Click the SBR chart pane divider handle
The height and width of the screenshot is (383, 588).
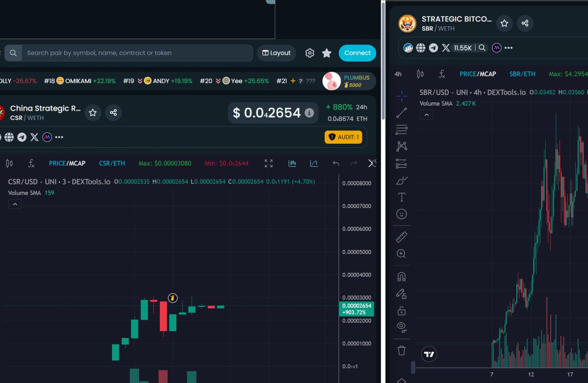coord(413,366)
